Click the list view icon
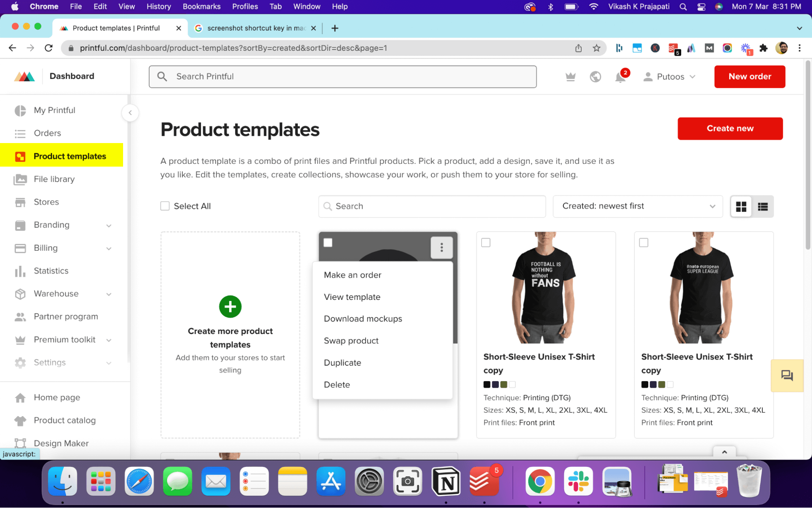This screenshot has width=812, height=508. coord(763,206)
